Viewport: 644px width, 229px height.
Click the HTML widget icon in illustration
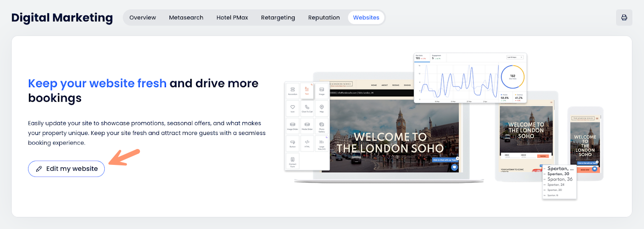pos(307,143)
